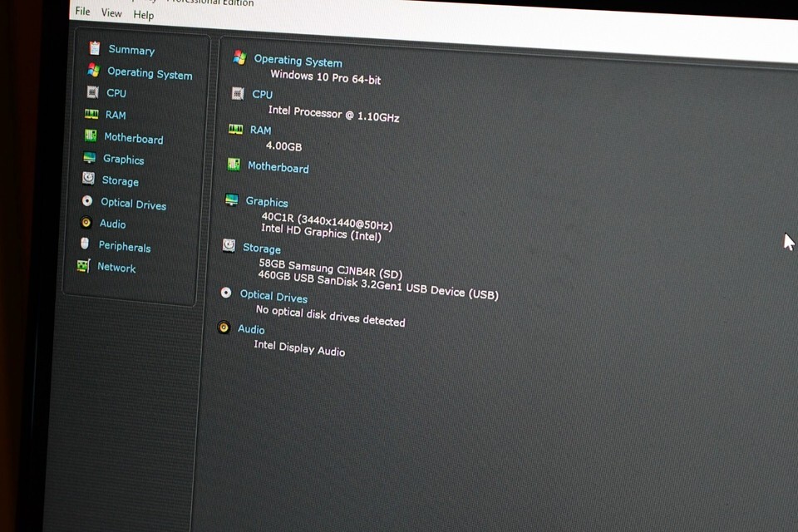Select the Network card icon in sidebar
This screenshot has width=798, height=532.
tap(83, 266)
